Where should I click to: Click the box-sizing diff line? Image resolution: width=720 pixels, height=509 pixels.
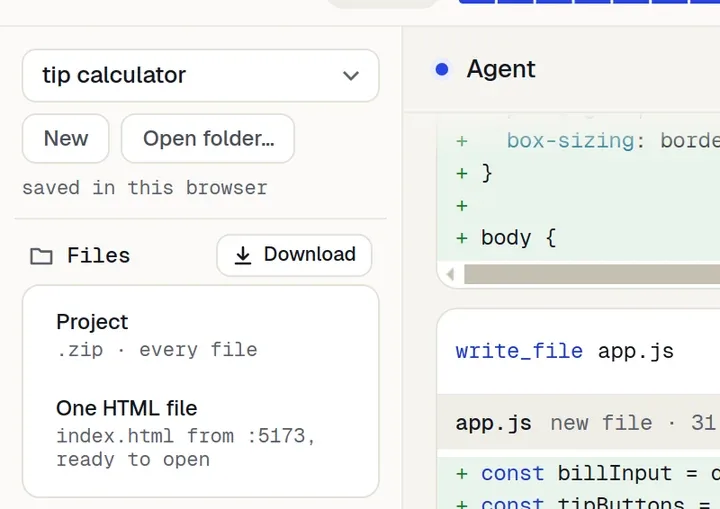pos(579,141)
